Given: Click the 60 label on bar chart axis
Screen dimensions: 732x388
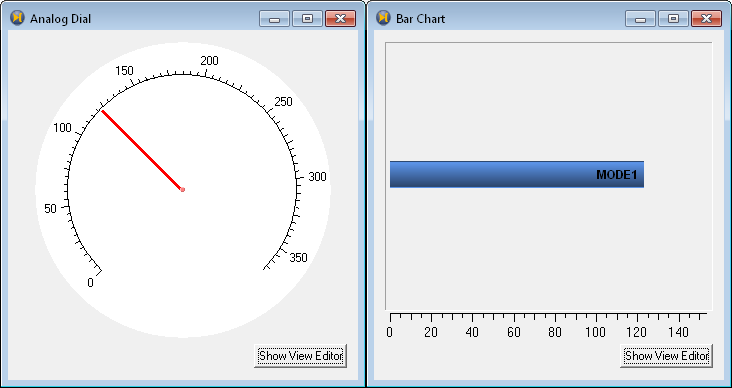Looking at the screenshot, I should pos(514,332).
